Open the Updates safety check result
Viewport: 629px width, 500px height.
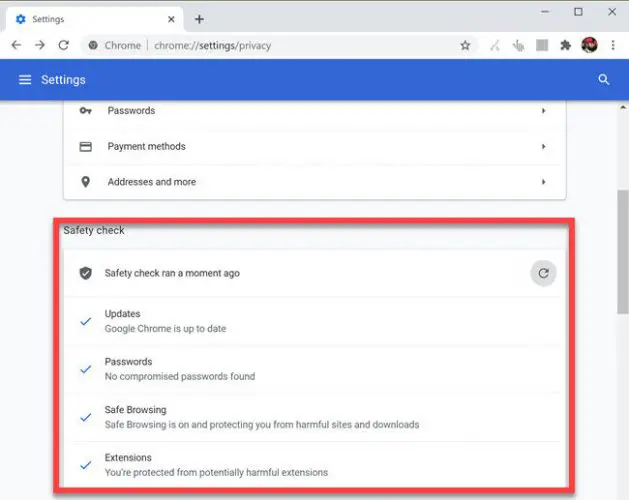click(314, 321)
